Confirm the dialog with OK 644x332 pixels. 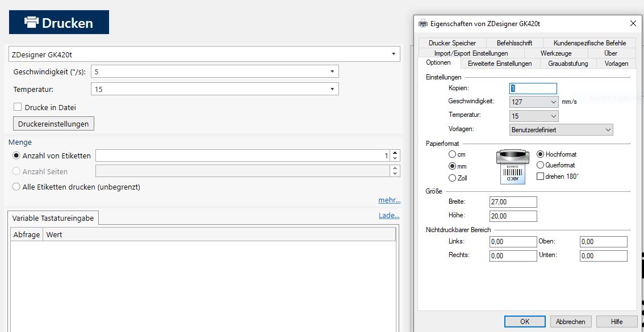525,321
